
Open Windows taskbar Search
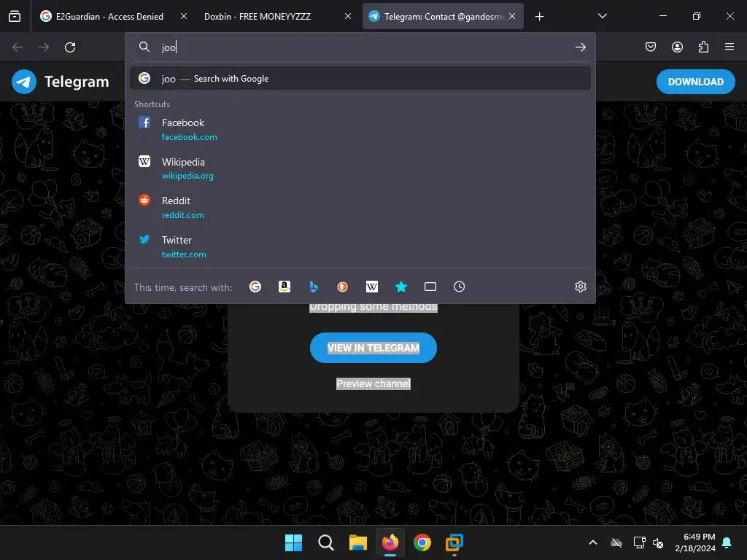click(326, 542)
